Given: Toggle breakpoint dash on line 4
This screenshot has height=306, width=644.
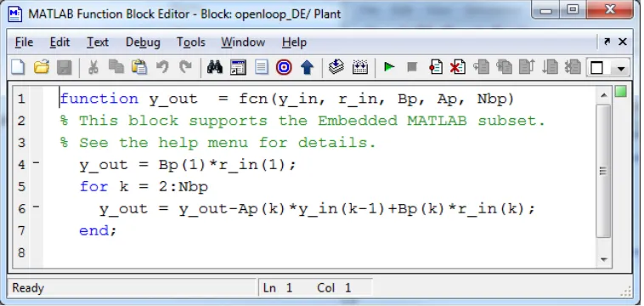Looking at the screenshot, I should (37, 162).
